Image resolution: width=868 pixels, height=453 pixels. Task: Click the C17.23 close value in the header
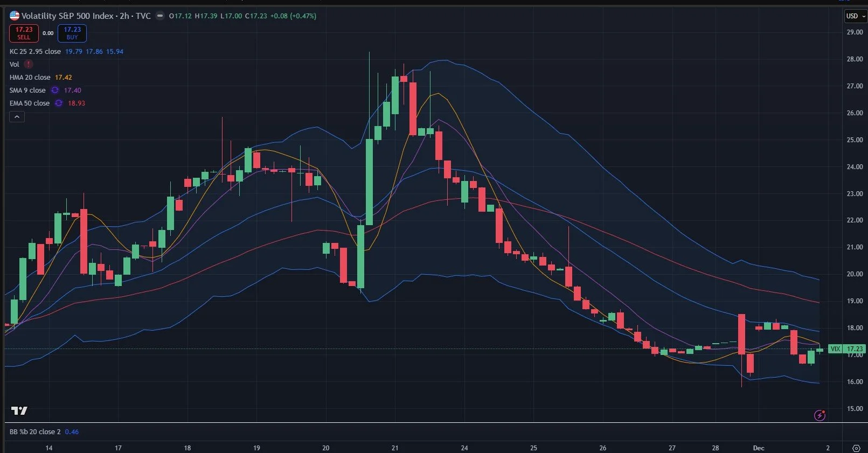[x=256, y=16]
